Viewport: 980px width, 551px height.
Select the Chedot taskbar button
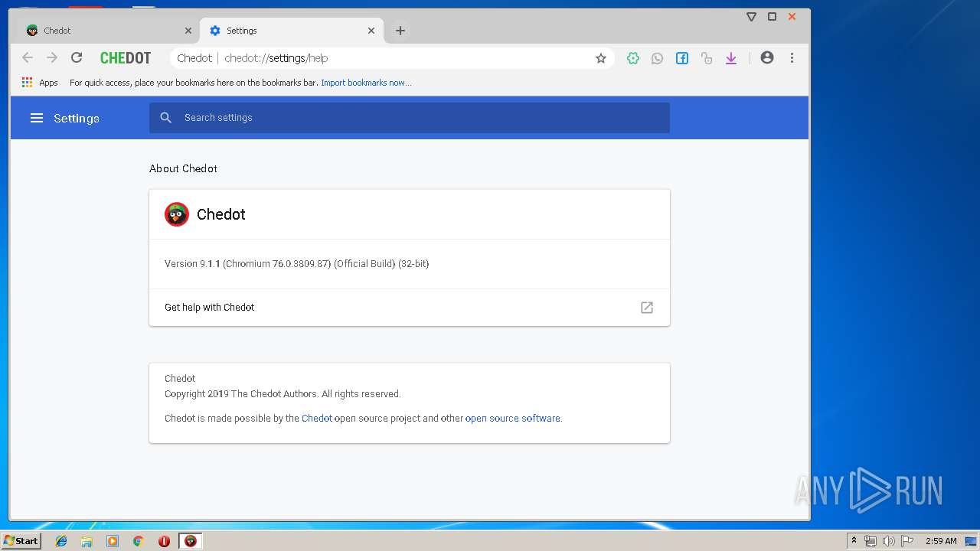pyautogui.click(x=191, y=541)
